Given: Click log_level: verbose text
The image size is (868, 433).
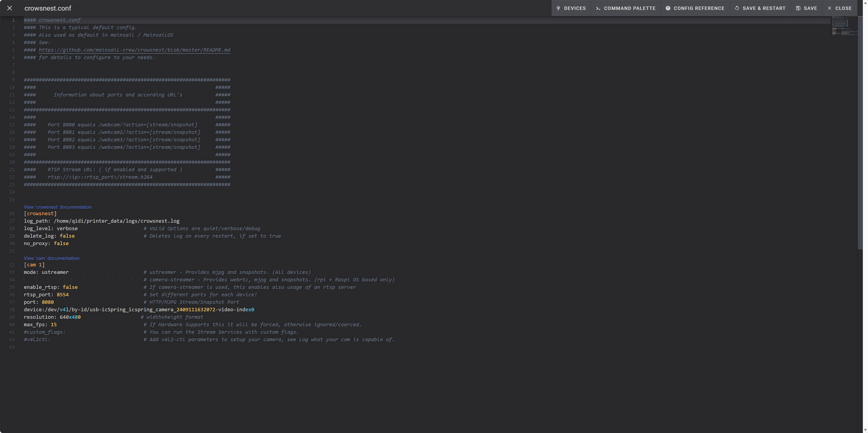Looking at the screenshot, I should [51, 228].
